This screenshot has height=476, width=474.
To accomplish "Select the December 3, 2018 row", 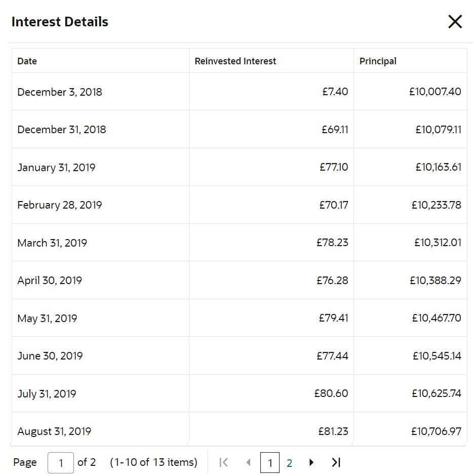I will pos(60,92).
